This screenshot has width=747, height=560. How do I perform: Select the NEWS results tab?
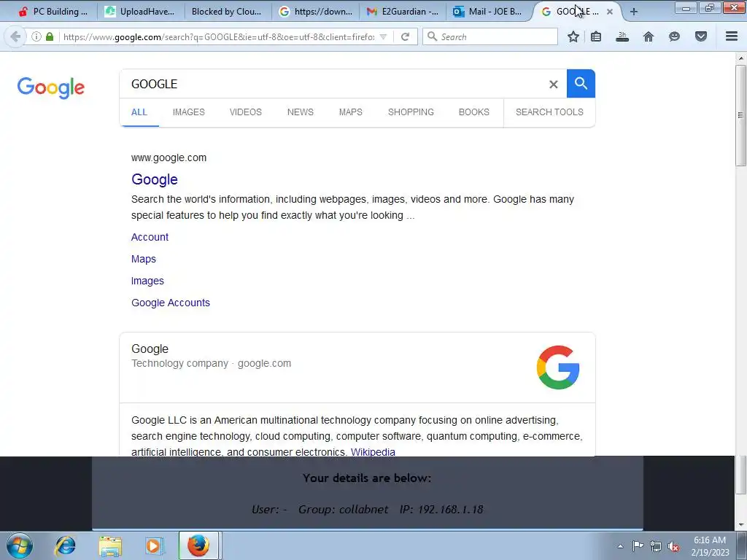[300, 112]
